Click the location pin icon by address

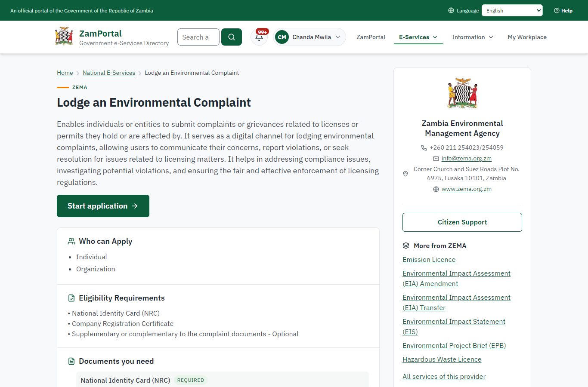[405, 174]
